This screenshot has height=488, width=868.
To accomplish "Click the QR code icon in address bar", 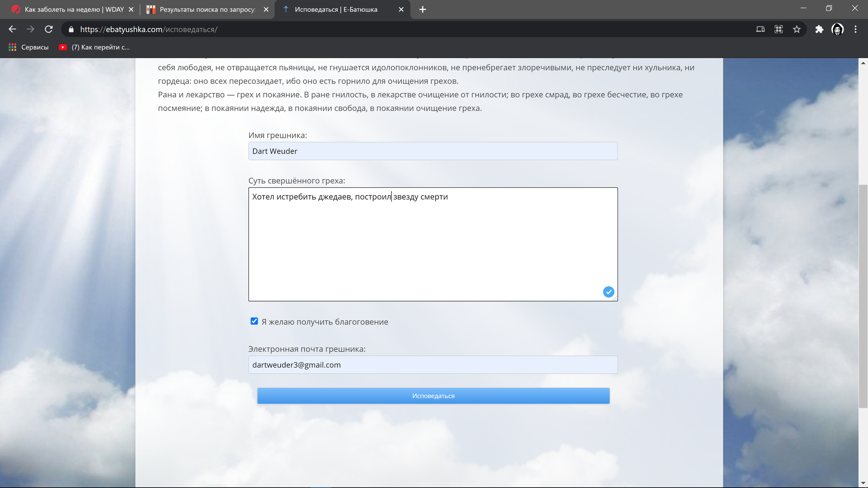I will tap(779, 29).
